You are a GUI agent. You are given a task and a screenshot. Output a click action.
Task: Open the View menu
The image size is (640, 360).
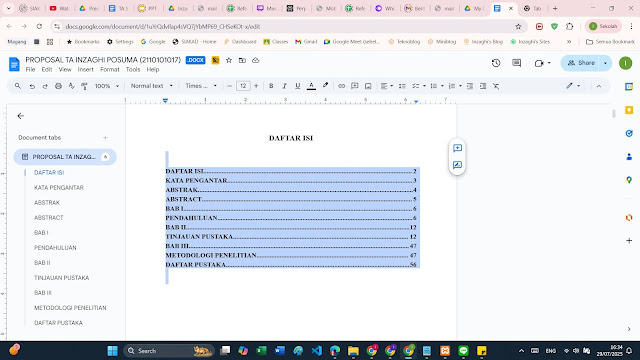65,70
